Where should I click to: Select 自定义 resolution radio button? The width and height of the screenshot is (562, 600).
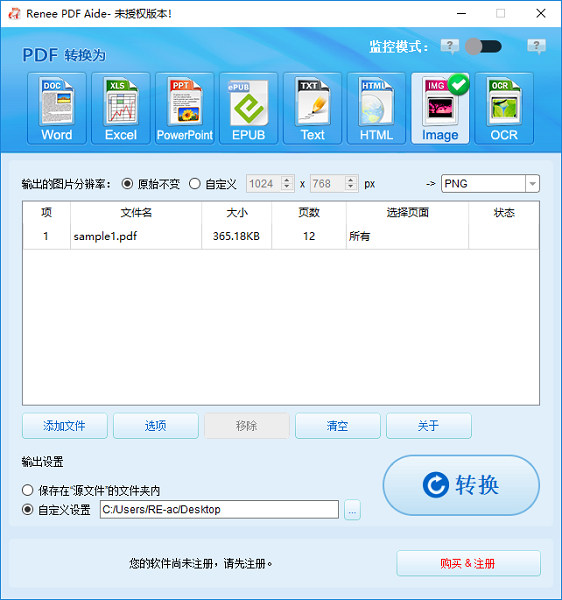click(x=195, y=184)
